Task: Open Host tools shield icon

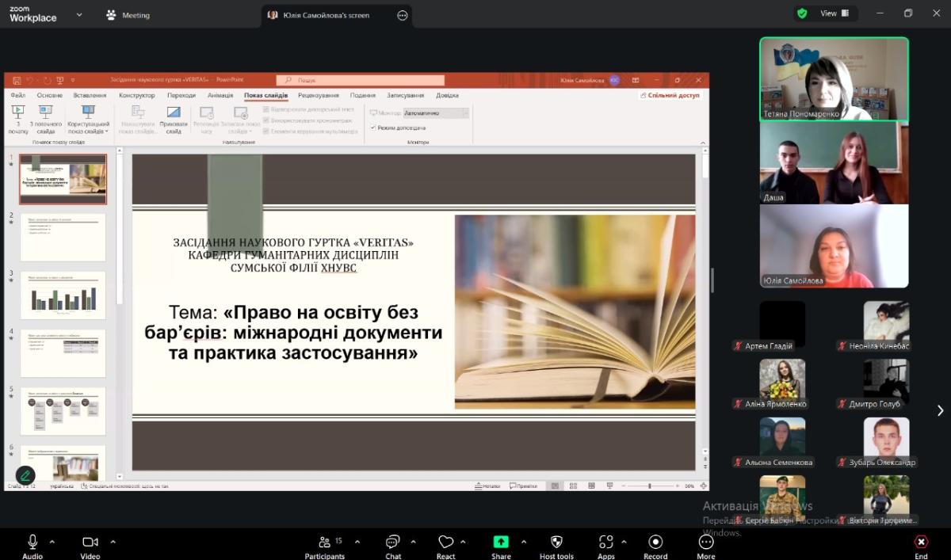Action: tap(556, 542)
